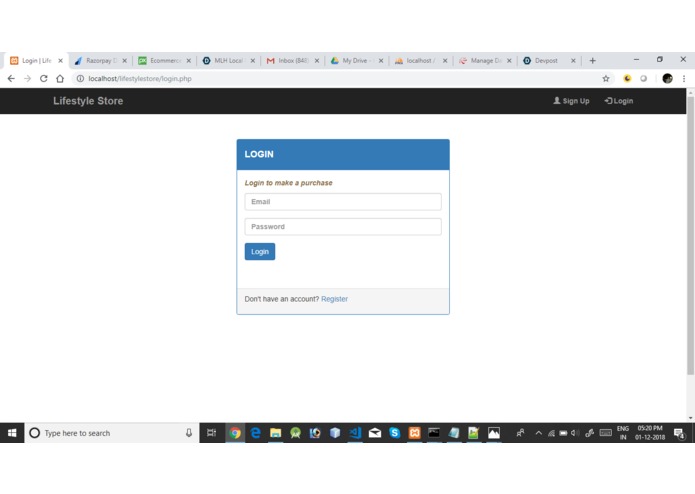Click the Lifestyle Store brand link
The image size is (695, 494).
88,101
